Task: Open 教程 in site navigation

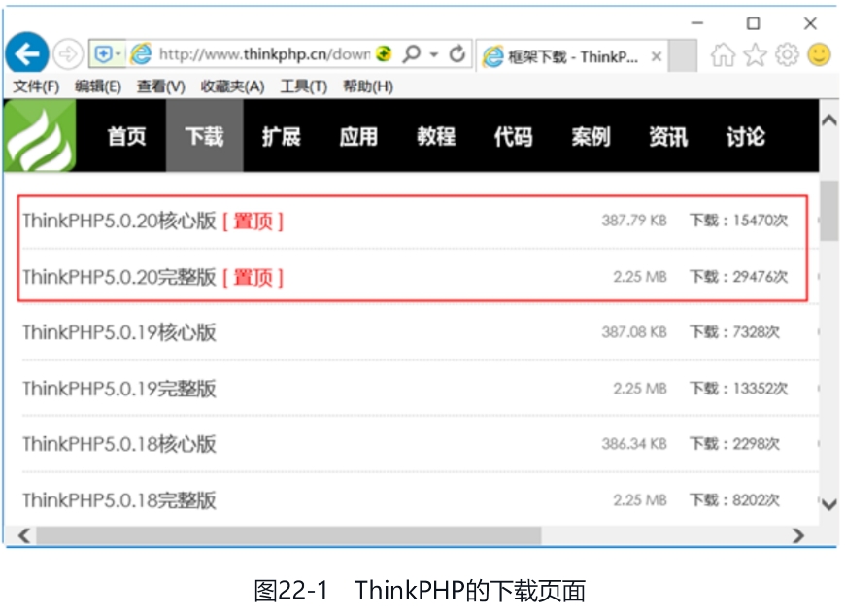Action: click(x=436, y=136)
